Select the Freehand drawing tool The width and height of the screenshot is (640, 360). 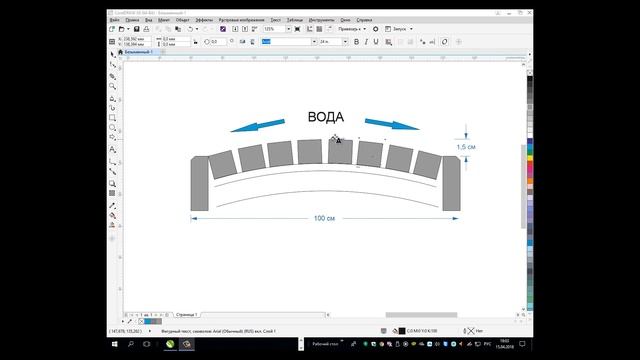pos(113,98)
